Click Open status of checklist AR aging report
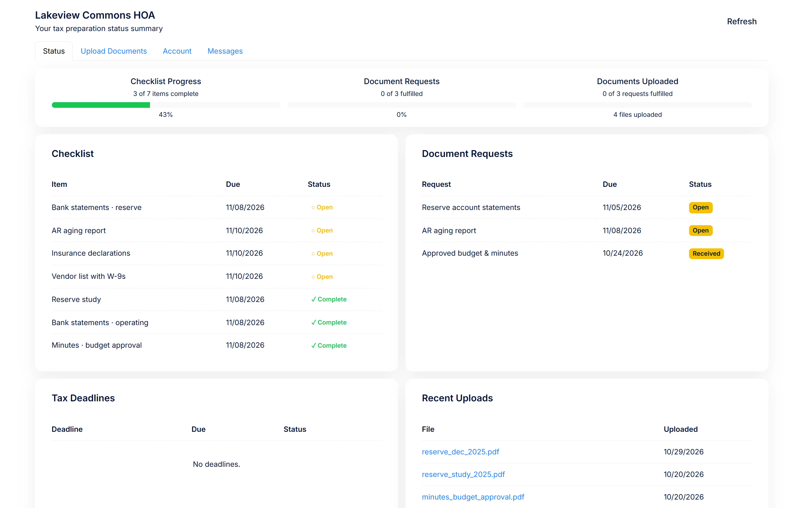 322,231
